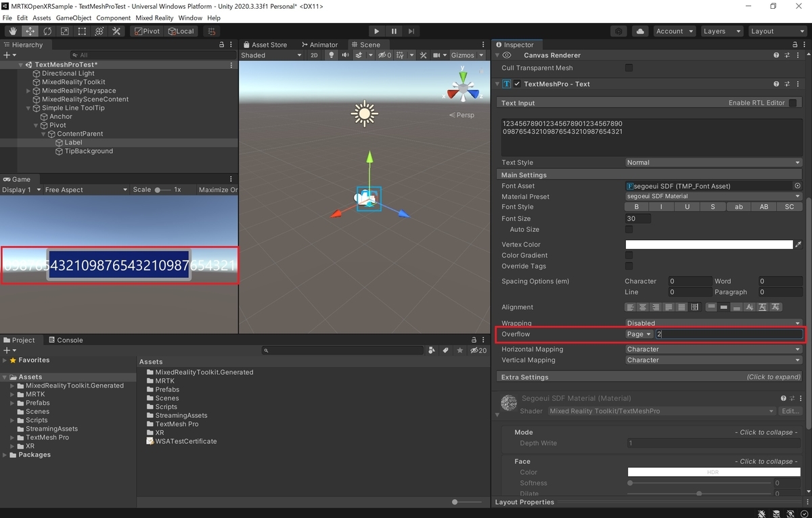Enable Override Tags checkbox
812x518 pixels.
629,266
